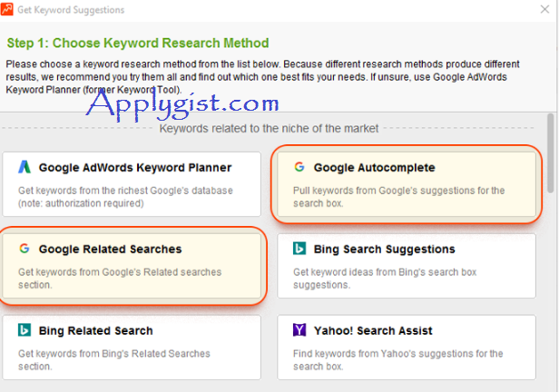Click the Google AdWords logo icon
The image size is (559, 392).
click(25, 167)
